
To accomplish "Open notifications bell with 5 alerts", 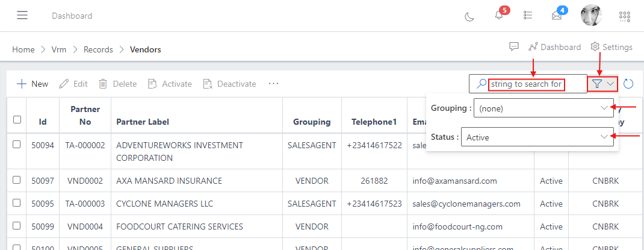I will coord(499,16).
